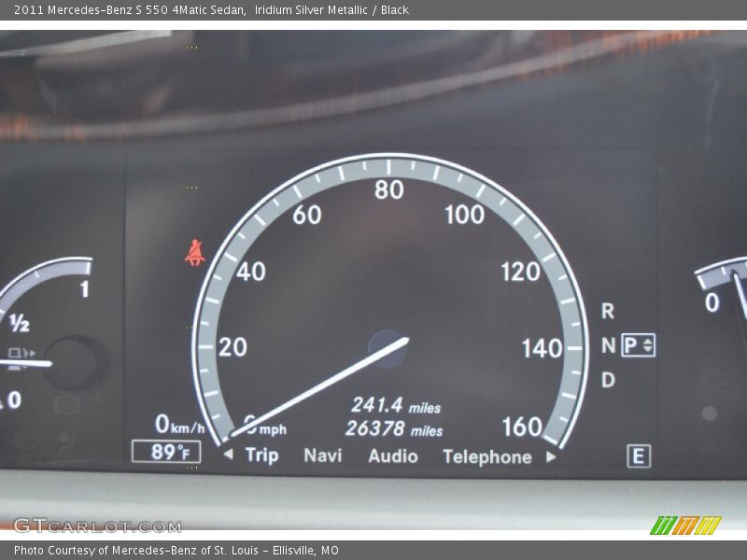
Task: Click the Photo Courtesy of Mercedes-Benz caption
Action: (x=176, y=551)
